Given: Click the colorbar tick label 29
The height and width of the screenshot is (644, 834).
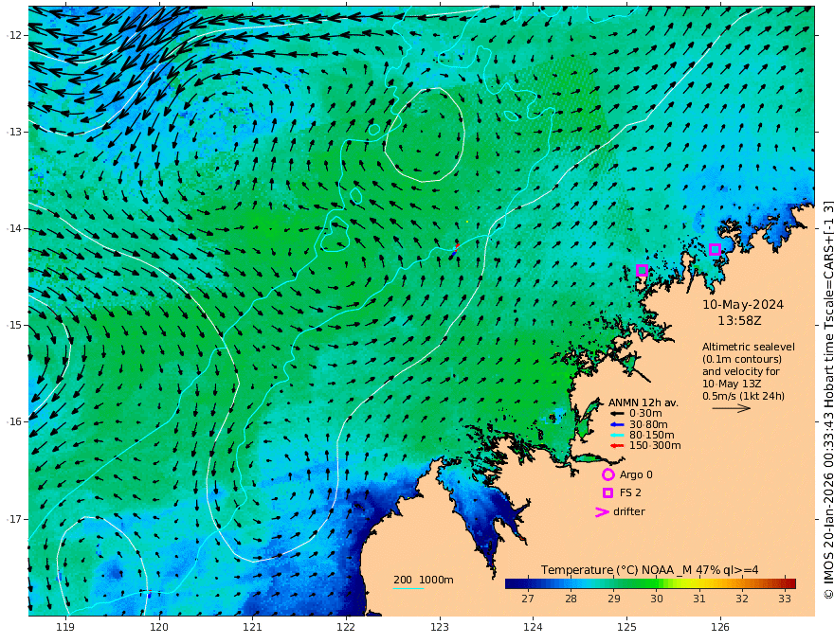Looking at the screenshot, I should (614, 599).
